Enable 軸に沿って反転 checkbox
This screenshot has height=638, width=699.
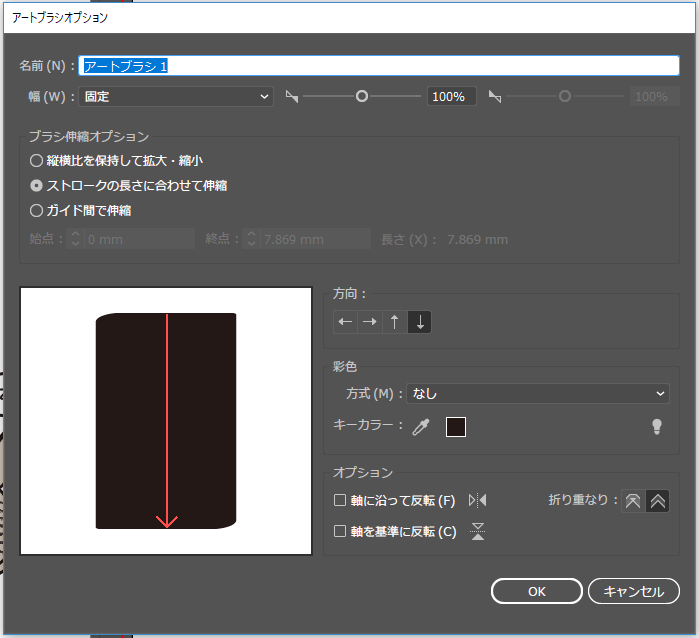(340, 500)
